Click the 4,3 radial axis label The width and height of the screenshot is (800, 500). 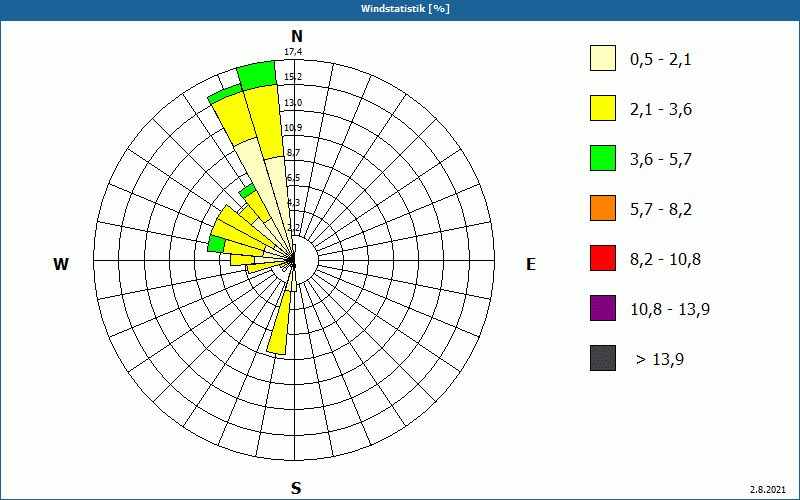pyautogui.click(x=293, y=203)
